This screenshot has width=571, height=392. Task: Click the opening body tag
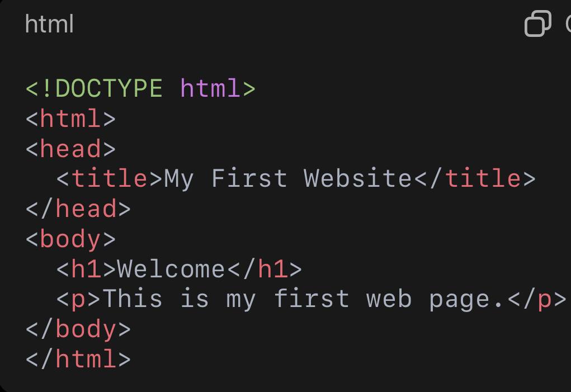(70, 239)
